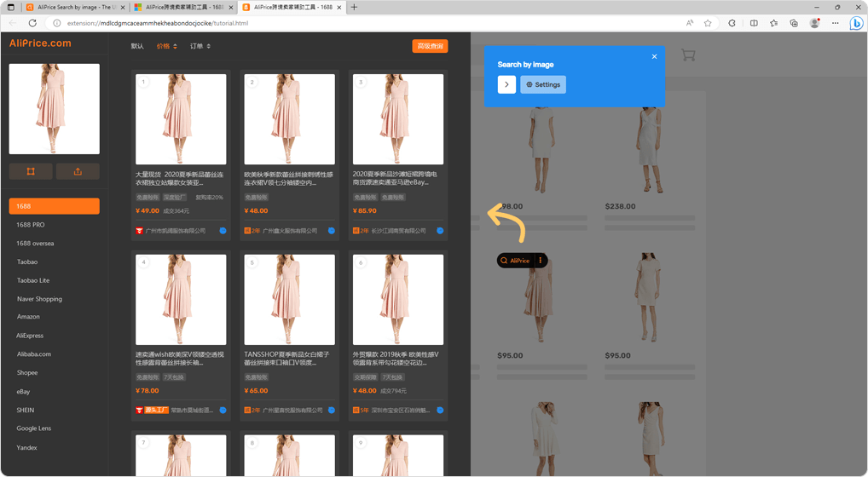
Task: Select Taobao in the platform list
Action: tap(27, 261)
